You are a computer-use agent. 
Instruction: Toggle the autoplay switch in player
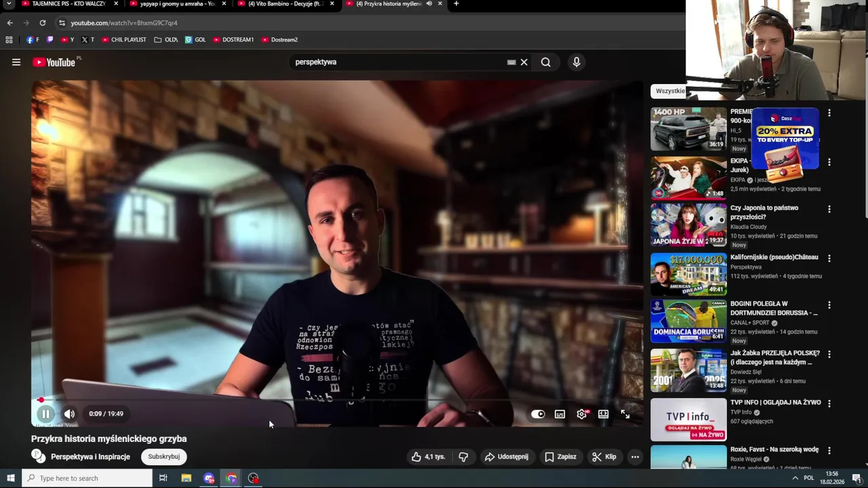pos(538,414)
